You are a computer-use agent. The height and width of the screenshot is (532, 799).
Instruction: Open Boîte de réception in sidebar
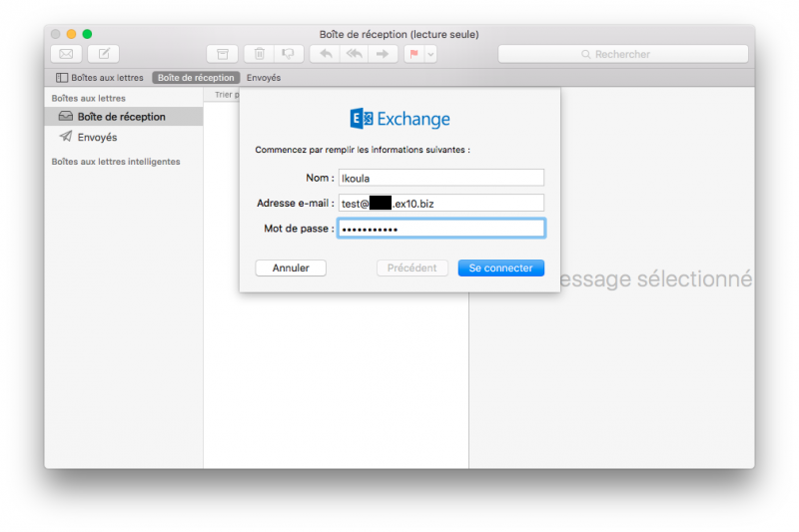point(124,117)
